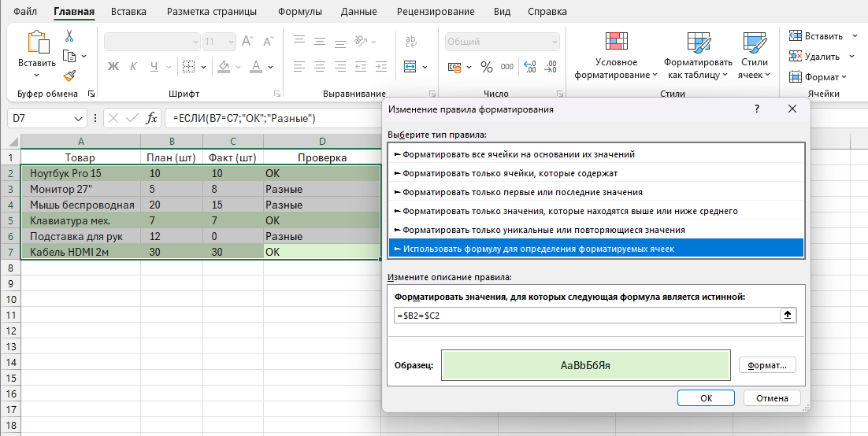
Task: Toggle bold Ж formatting
Action: 113,67
